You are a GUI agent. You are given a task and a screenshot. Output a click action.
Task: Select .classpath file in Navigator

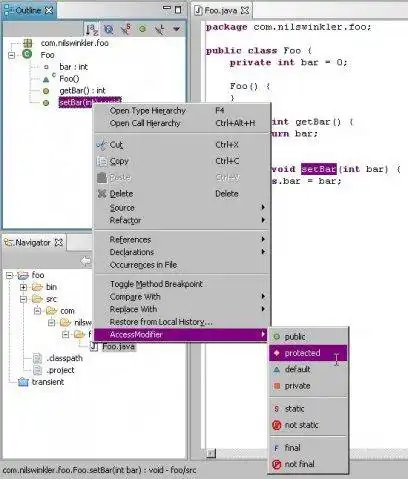coord(64,358)
